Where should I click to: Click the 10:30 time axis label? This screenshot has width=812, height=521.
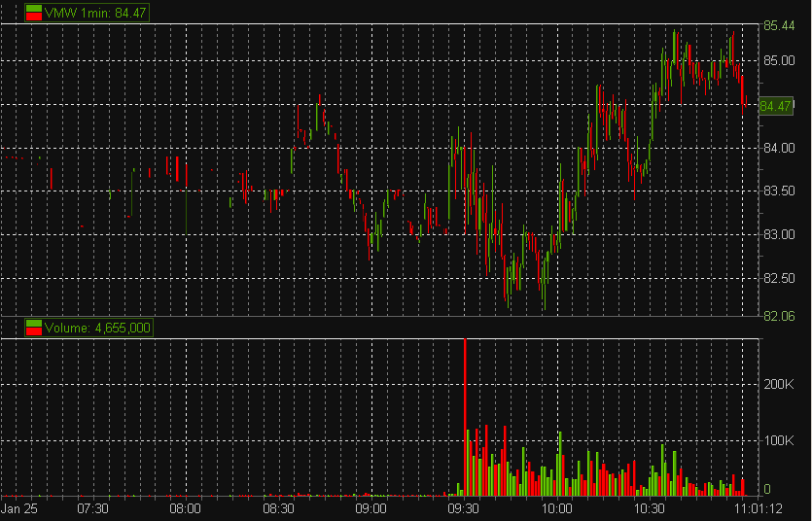pyautogui.click(x=649, y=508)
